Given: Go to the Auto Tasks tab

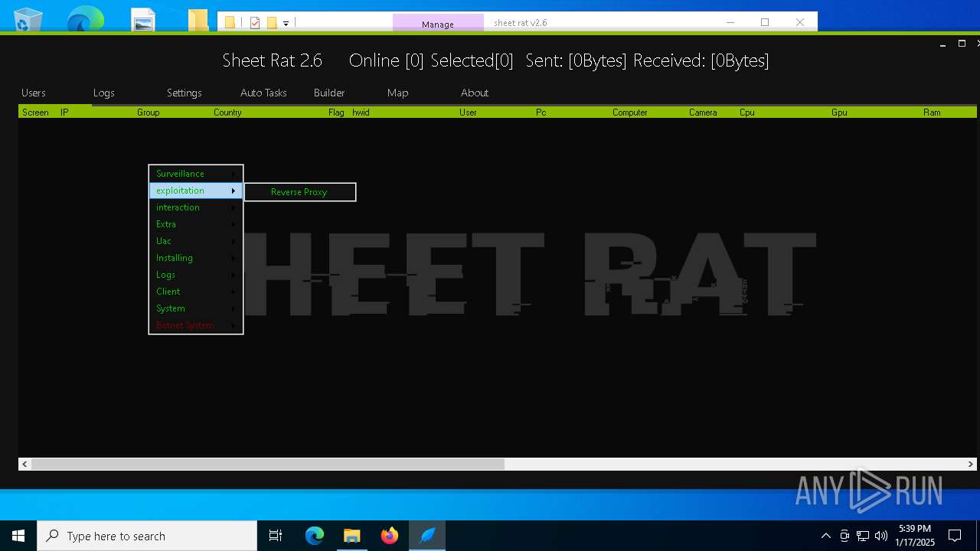Looking at the screenshot, I should pos(263,93).
